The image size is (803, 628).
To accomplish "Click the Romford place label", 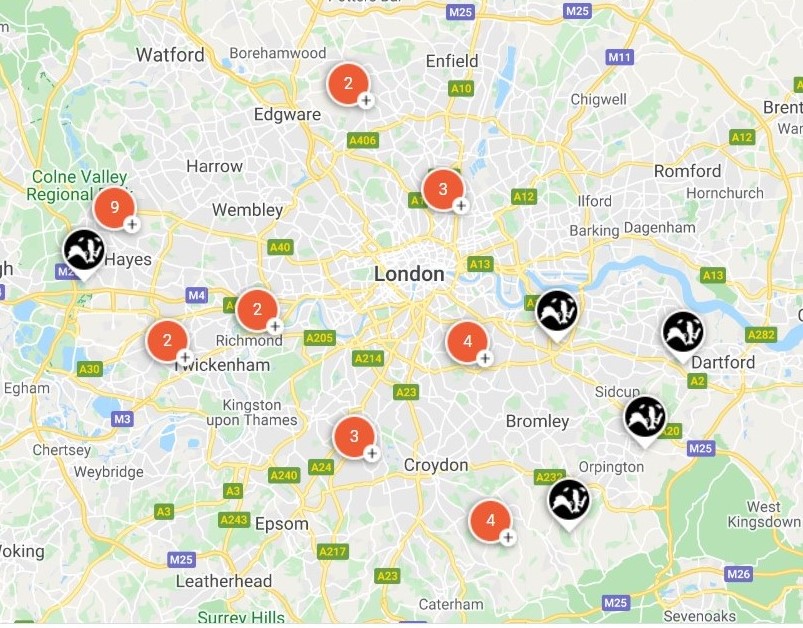I will pyautogui.click(x=687, y=171).
